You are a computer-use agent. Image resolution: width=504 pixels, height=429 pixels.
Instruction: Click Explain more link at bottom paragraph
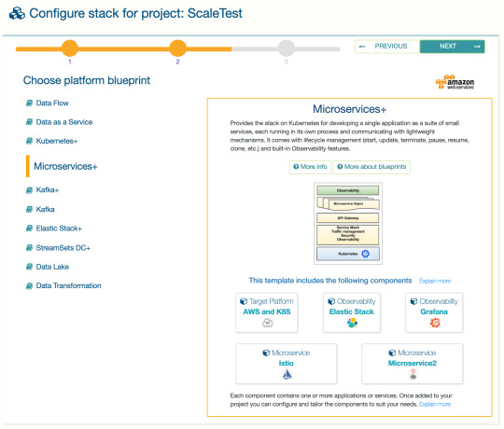click(x=435, y=404)
